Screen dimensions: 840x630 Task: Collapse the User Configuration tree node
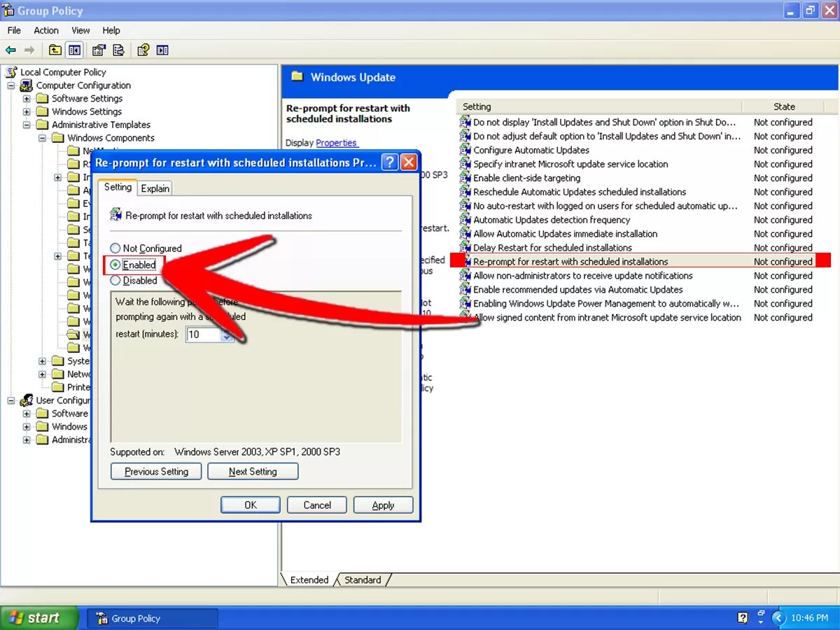click(x=11, y=400)
